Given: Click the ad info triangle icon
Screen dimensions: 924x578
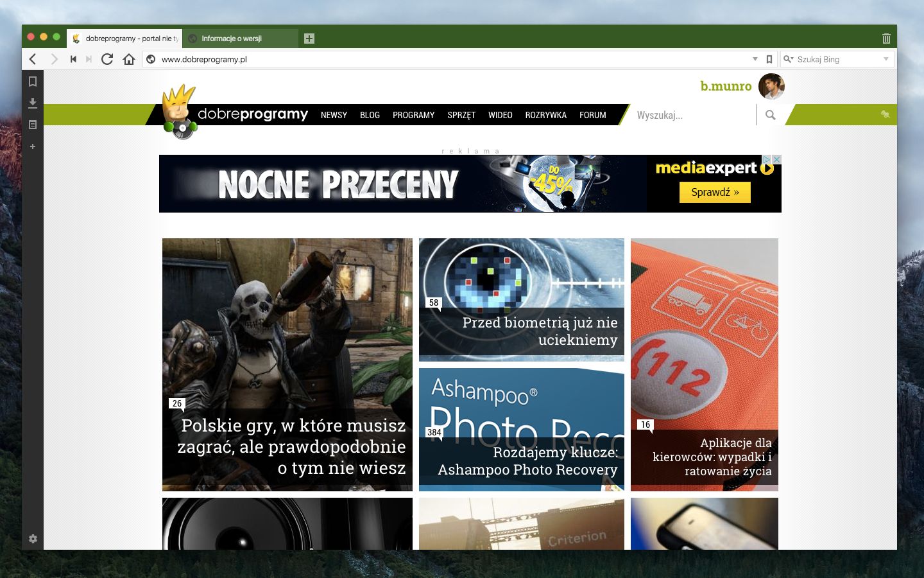Looking at the screenshot, I should pyautogui.click(x=767, y=159).
